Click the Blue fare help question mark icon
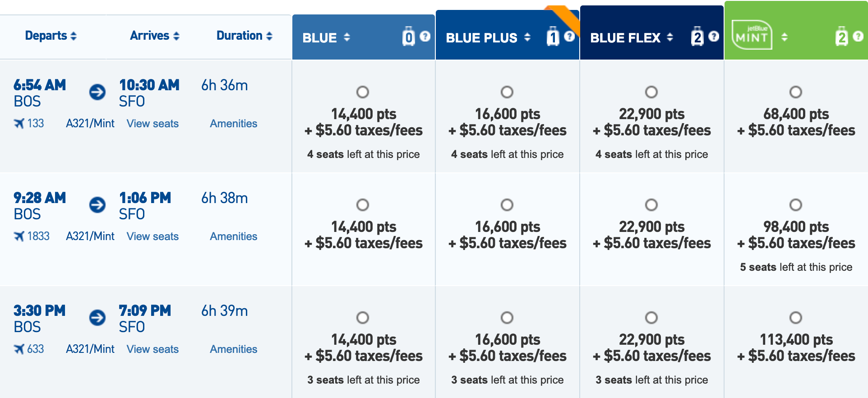The width and height of the screenshot is (868, 398). point(425,37)
